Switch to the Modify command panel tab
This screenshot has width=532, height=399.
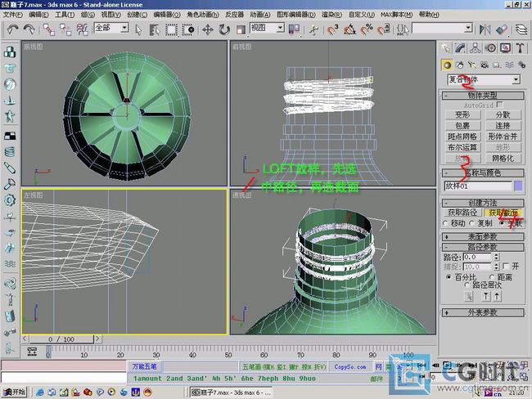coord(461,48)
